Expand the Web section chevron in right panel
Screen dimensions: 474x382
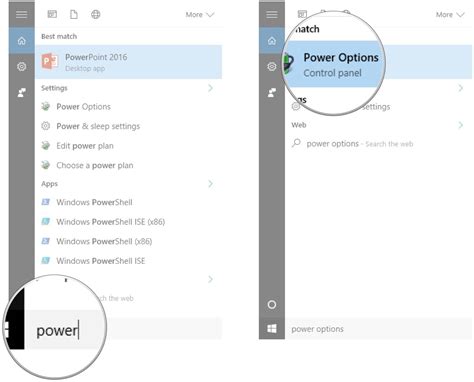coord(461,125)
